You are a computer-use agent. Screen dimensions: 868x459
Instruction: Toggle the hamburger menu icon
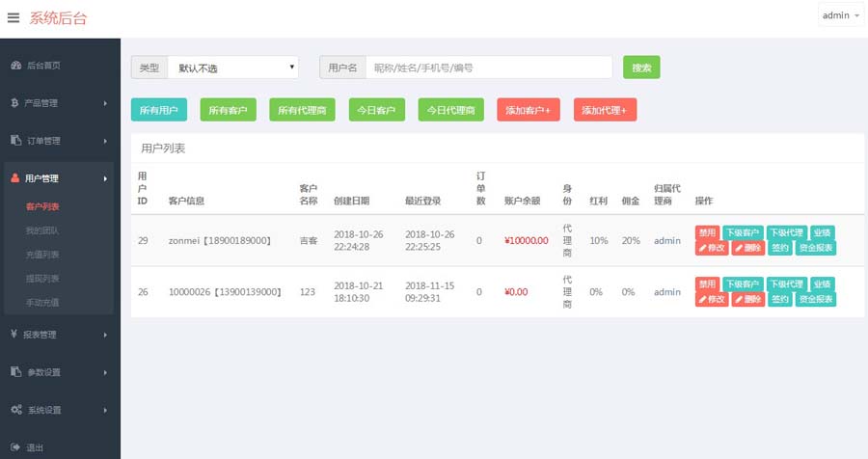point(14,16)
